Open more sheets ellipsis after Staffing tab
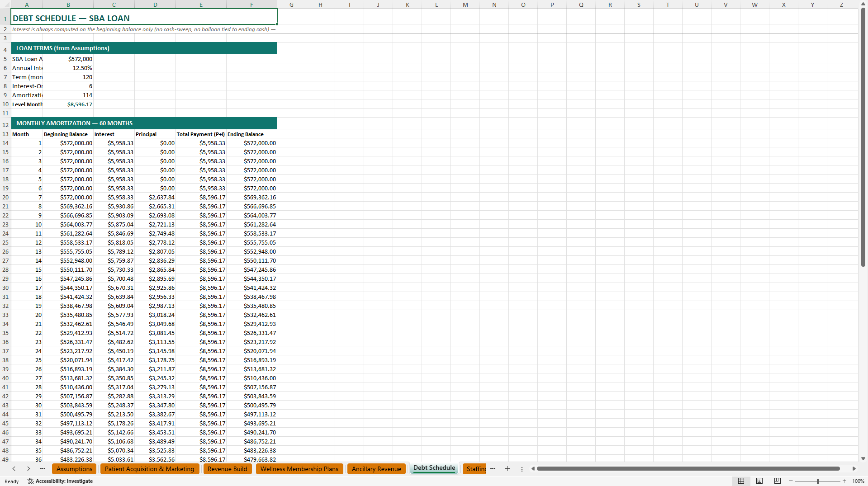The width and height of the screenshot is (868, 486). pyautogui.click(x=493, y=469)
